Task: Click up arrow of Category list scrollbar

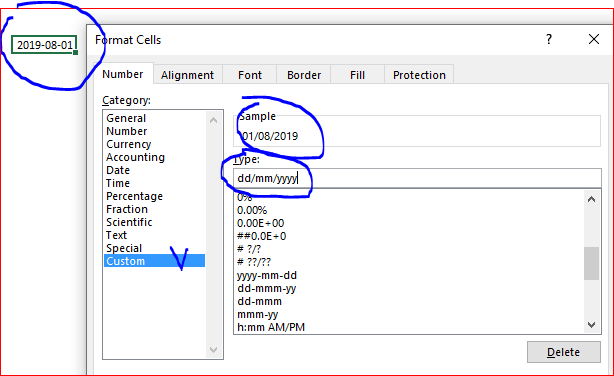Action: click(x=213, y=120)
